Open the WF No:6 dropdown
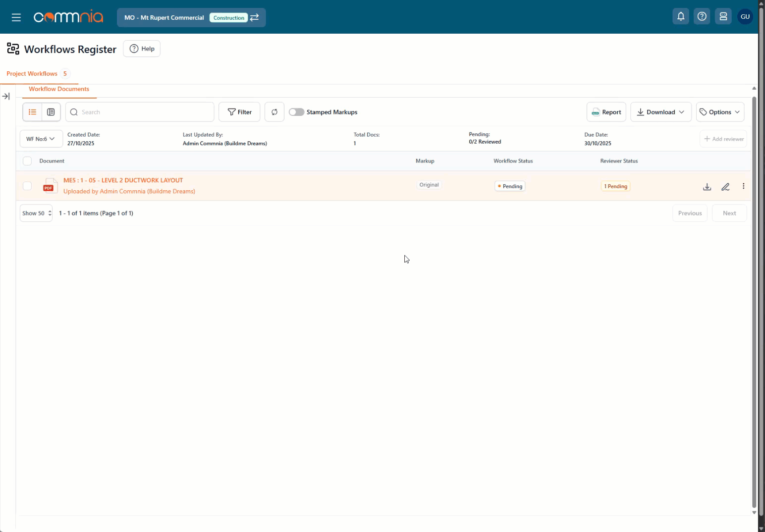This screenshot has height=532, width=765. (x=41, y=139)
